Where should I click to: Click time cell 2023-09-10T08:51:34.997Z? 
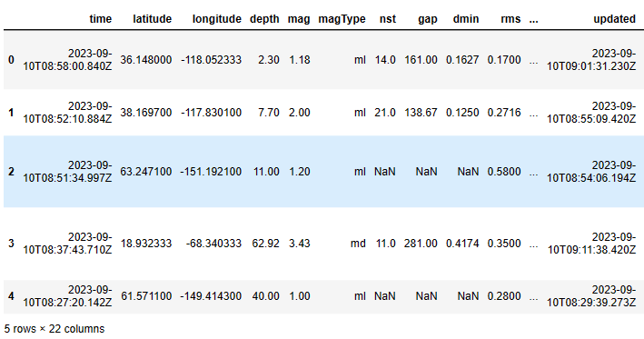[x=67, y=172]
